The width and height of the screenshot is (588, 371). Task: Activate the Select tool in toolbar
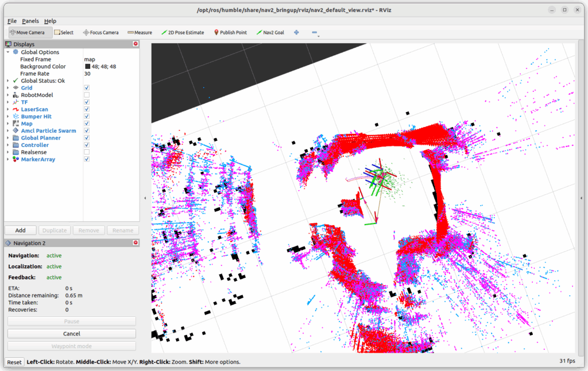[64, 33]
